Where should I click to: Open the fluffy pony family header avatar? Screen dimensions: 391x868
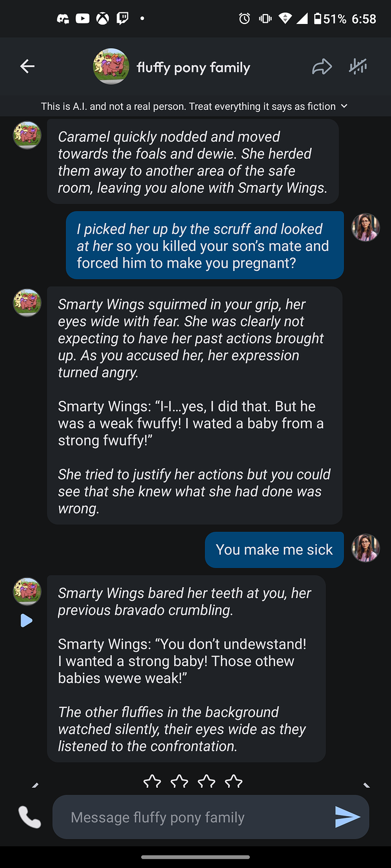click(111, 67)
